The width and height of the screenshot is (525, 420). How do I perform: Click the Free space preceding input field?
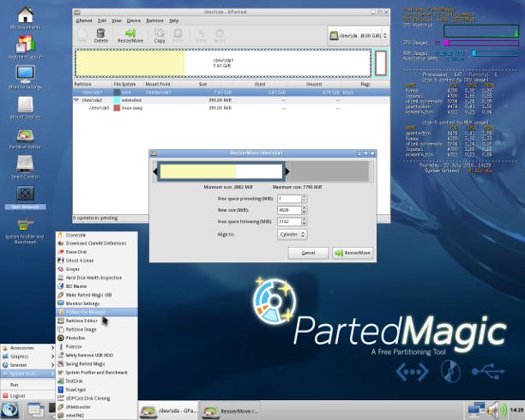point(289,199)
